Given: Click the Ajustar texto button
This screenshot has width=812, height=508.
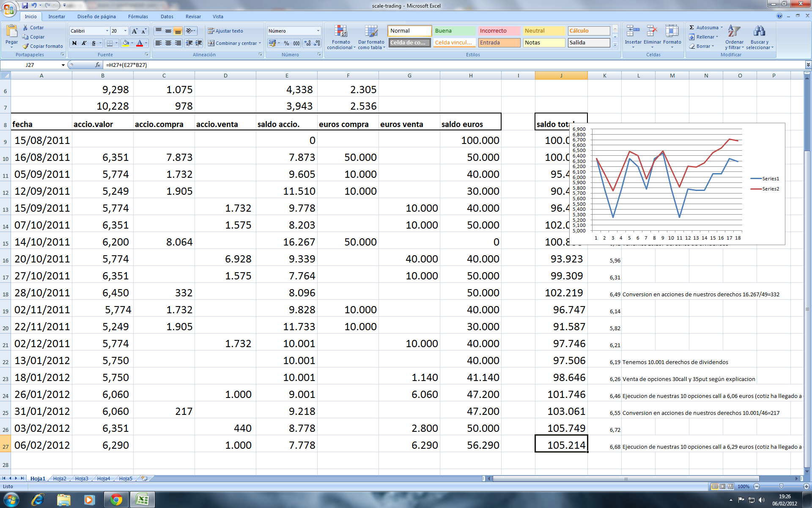Looking at the screenshot, I should click(x=225, y=31).
